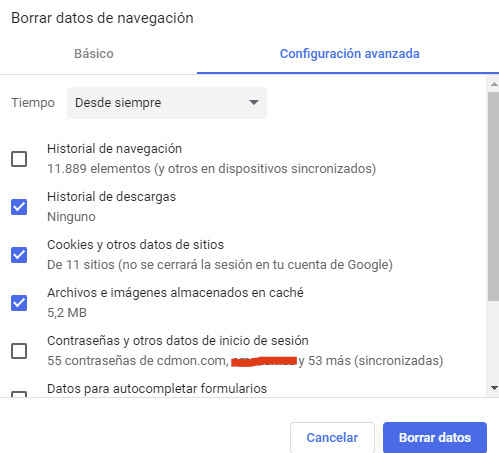Click the dropdown arrow next to Desde siempre
This screenshot has width=499, height=453.
point(254,102)
